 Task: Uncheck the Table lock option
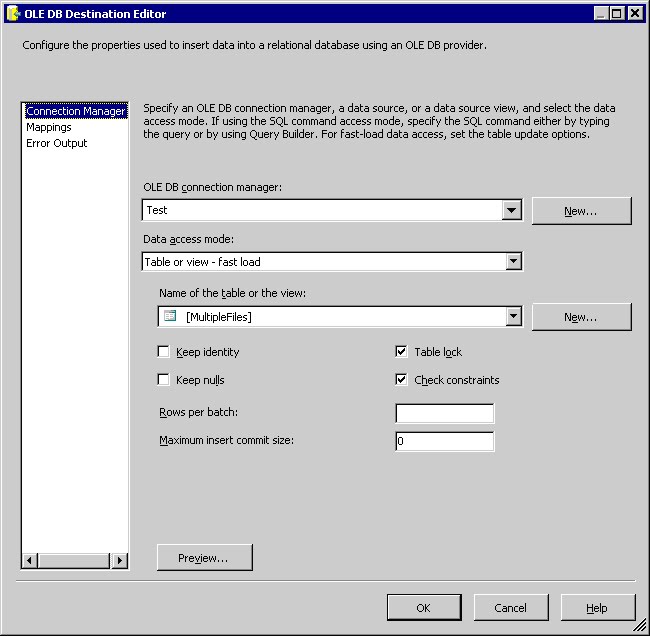(x=401, y=352)
